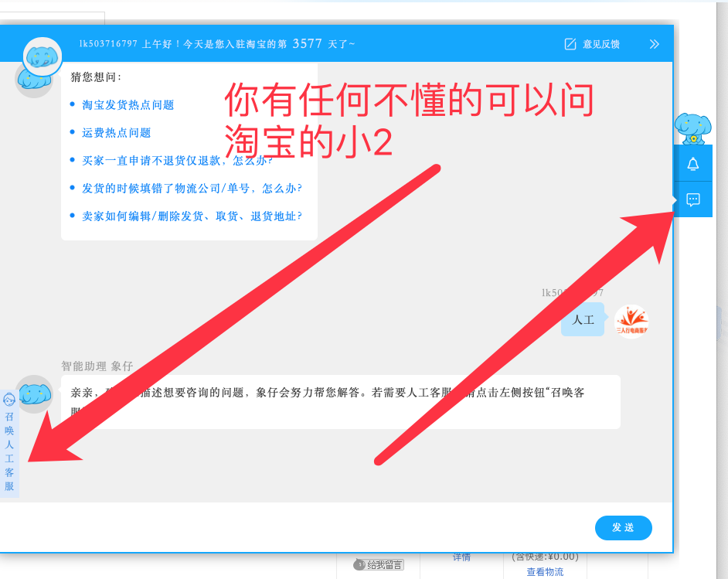The image size is (728, 579).
Task: Click 猜您想问 heading text
Action: point(96,77)
